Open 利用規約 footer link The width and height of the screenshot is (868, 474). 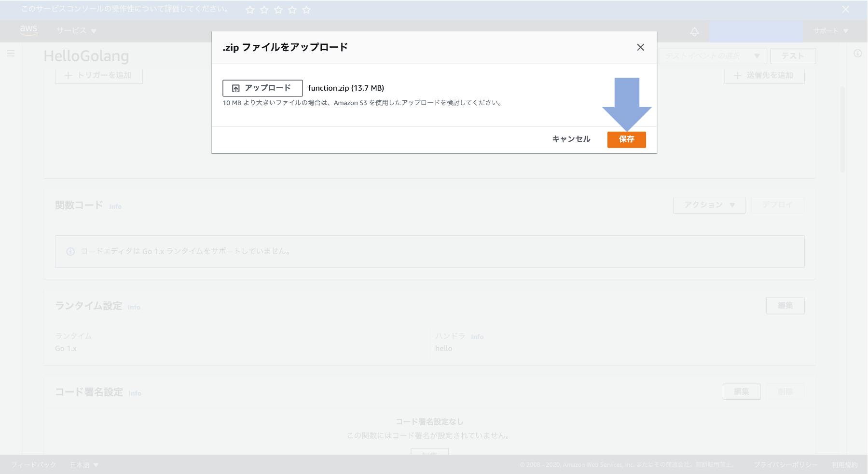[844, 465]
